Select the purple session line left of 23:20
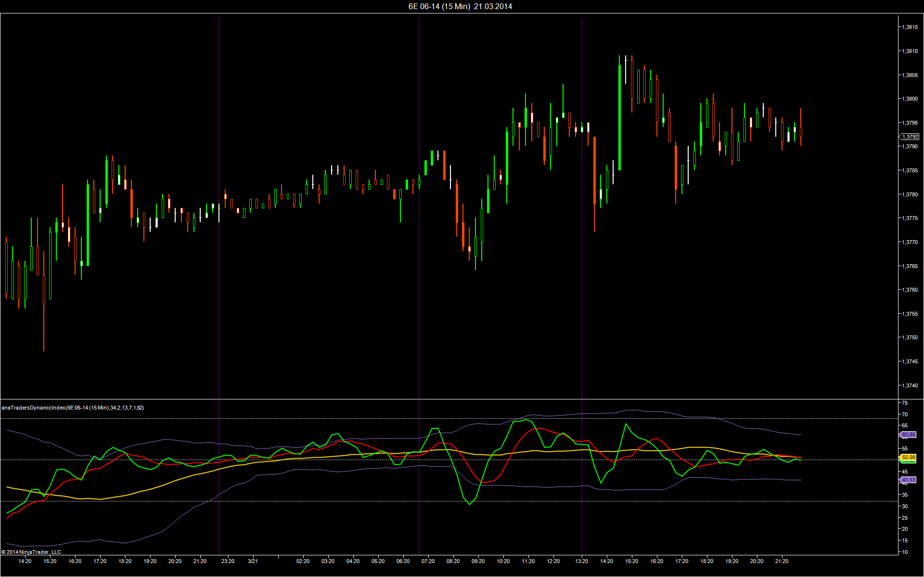 [219, 286]
